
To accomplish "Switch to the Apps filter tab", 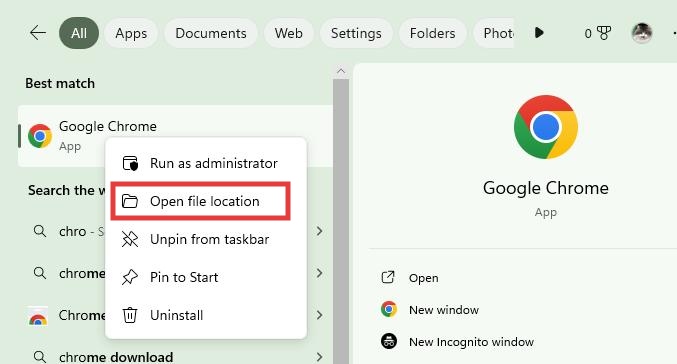I will 131,33.
